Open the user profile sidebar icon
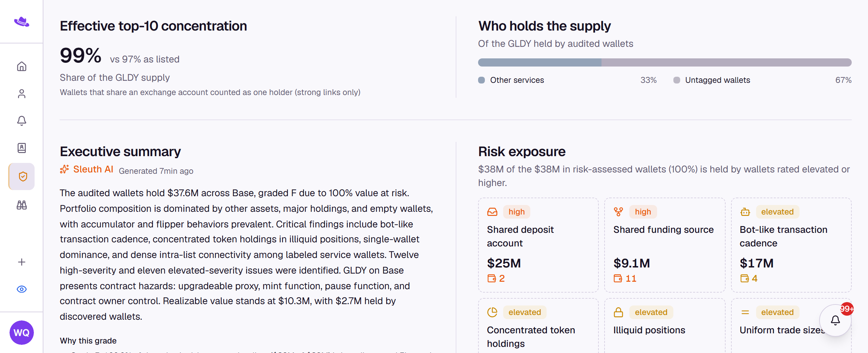This screenshot has width=868, height=353. pyautogui.click(x=22, y=93)
